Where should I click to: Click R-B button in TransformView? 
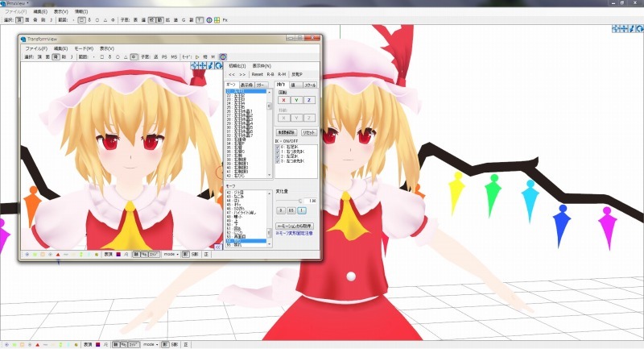point(270,74)
